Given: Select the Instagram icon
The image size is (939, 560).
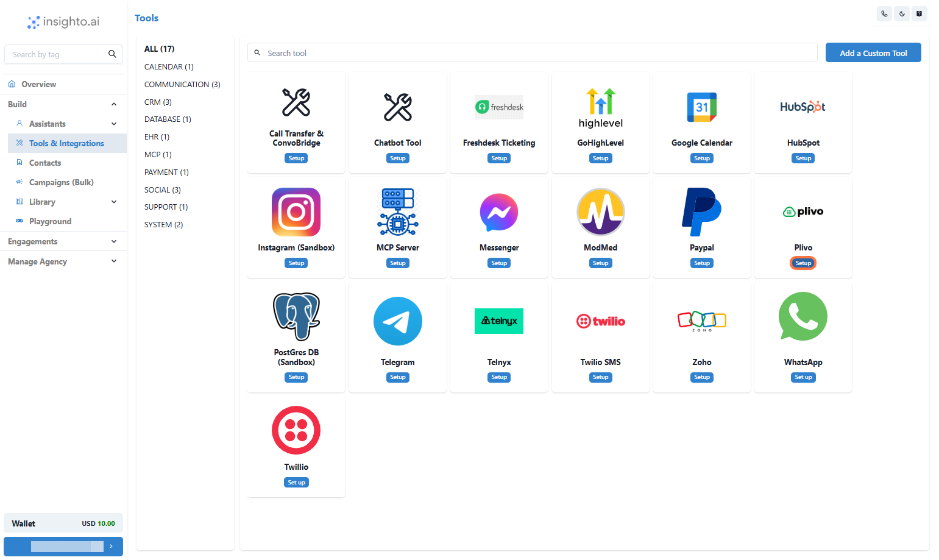Looking at the screenshot, I should click(296, 212).
